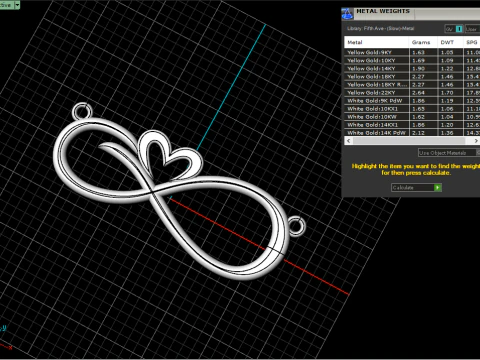480x360 pixels.
Task: Click the 1.90 grams value for 14KY
Action: tap(418, 68)
